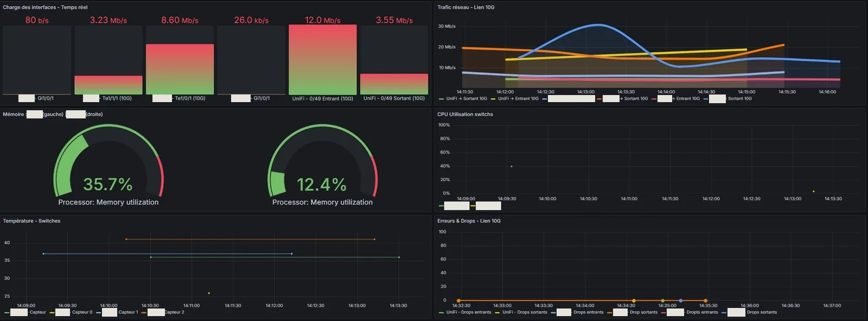This screenshot has width=868, height=321.
Task: Click the 12.4% memory gauge value
Action: tap(322, 185)
